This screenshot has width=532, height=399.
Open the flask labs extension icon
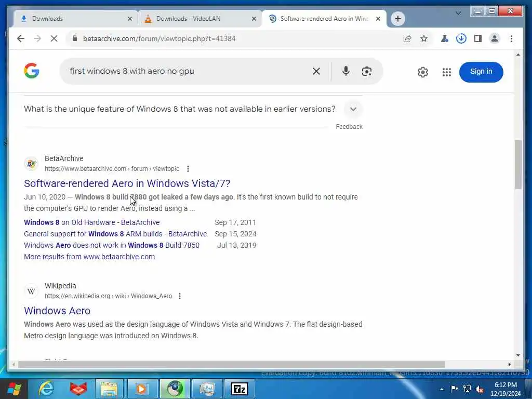point(444,38)
